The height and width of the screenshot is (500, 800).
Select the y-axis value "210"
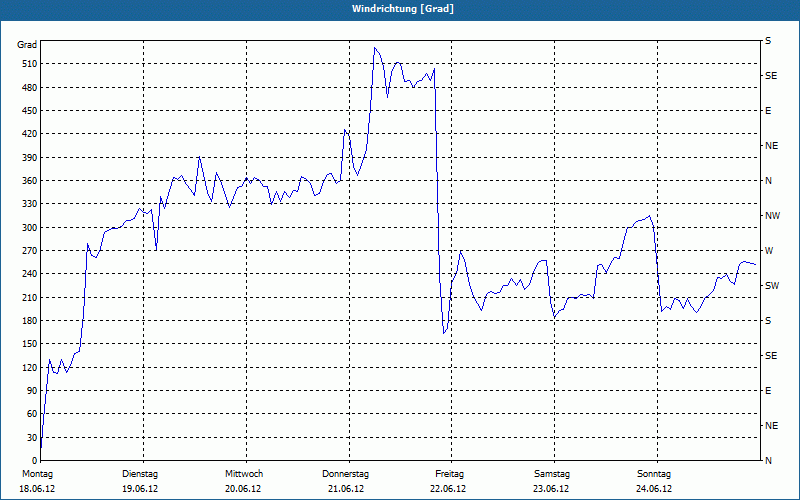tap(30, 297)
